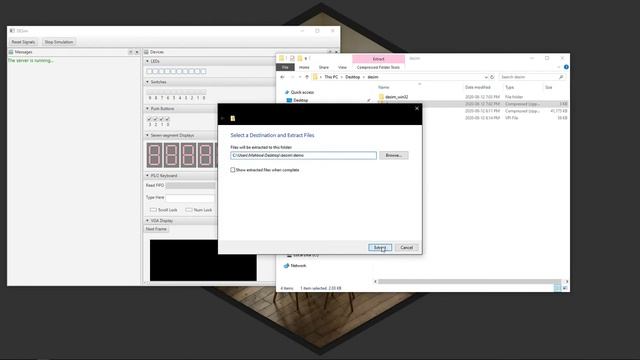640x360 pixels.
Task: Flip switch 0 in DESim
Action: pos(204,92)
